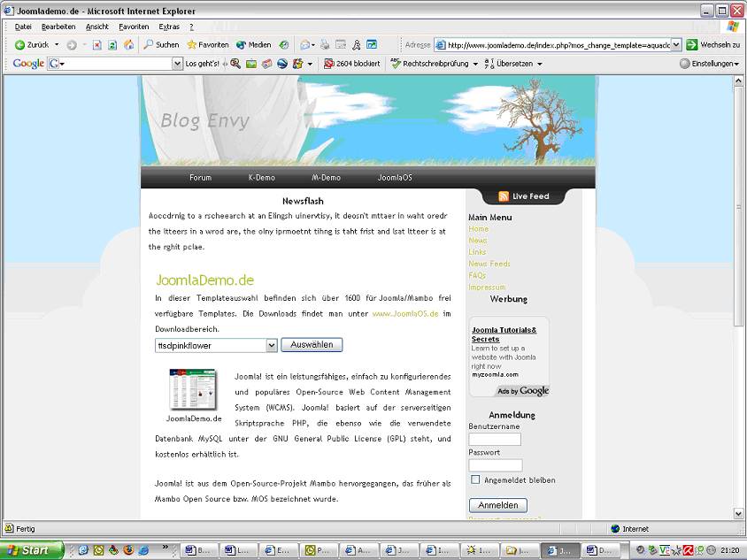Open the Übersetzen dropdown arrow
This screenshot has height=560, width=747.
[540, 64]
